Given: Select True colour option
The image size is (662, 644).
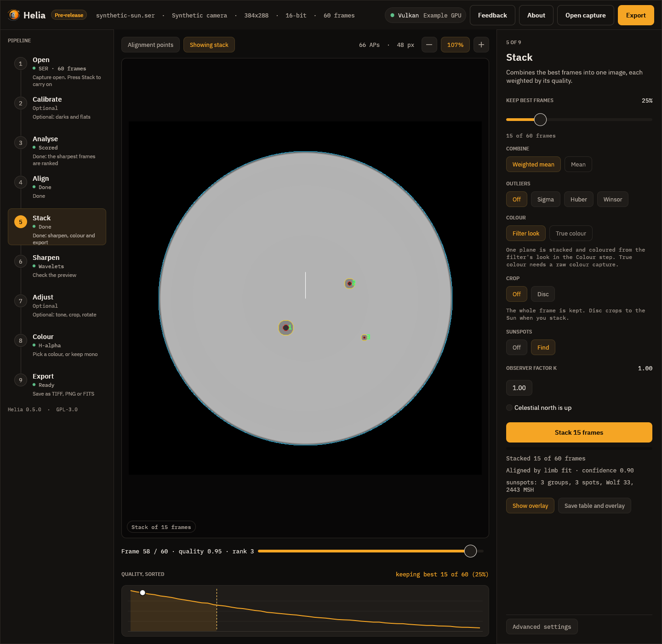Looking at the screenshot, I should coord(571,233).
